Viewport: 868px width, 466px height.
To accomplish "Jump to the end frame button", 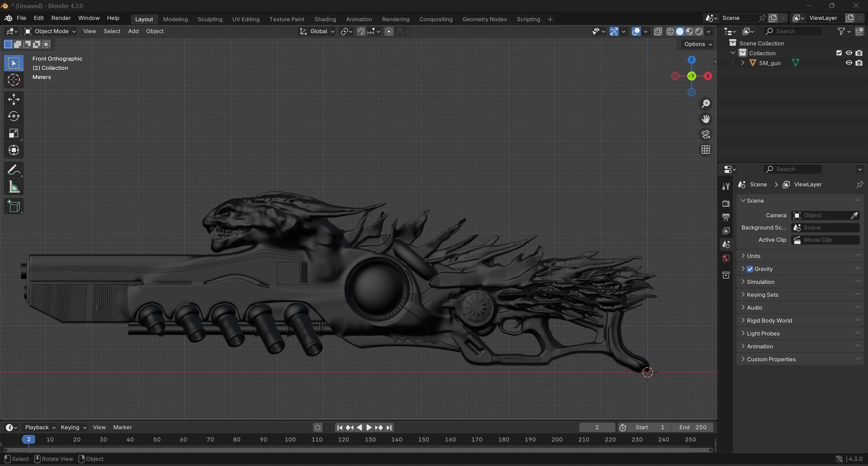I will coord(389,428).
